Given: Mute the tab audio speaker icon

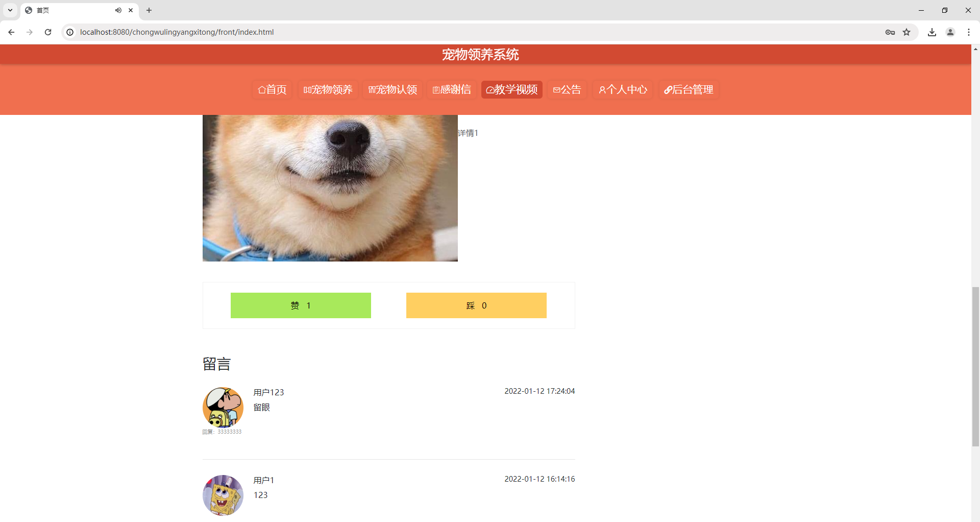Looking at the screenshot, I should (118, 10).
